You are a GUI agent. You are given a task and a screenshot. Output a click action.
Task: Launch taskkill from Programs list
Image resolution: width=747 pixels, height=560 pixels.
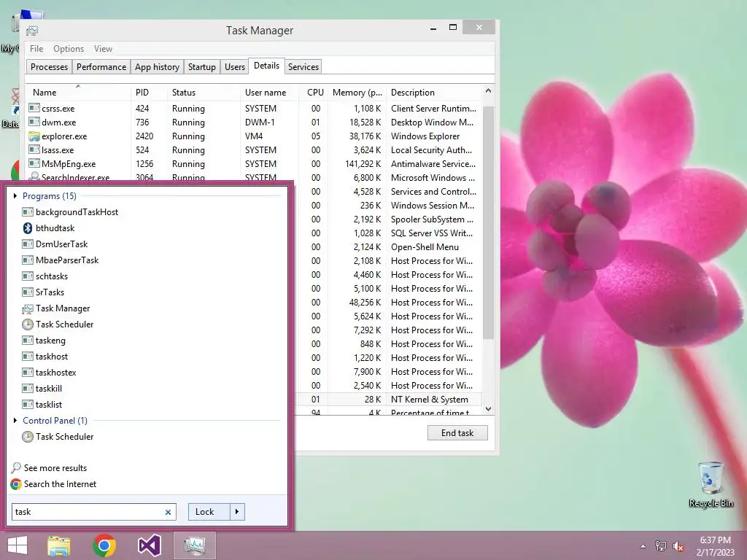[x=42, y=389]
